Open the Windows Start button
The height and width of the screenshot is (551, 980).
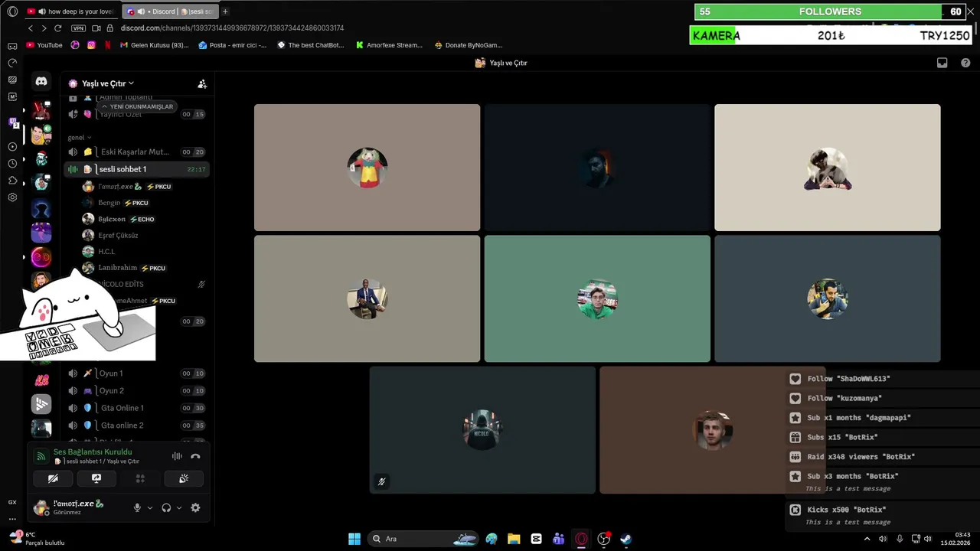(354, 539)
